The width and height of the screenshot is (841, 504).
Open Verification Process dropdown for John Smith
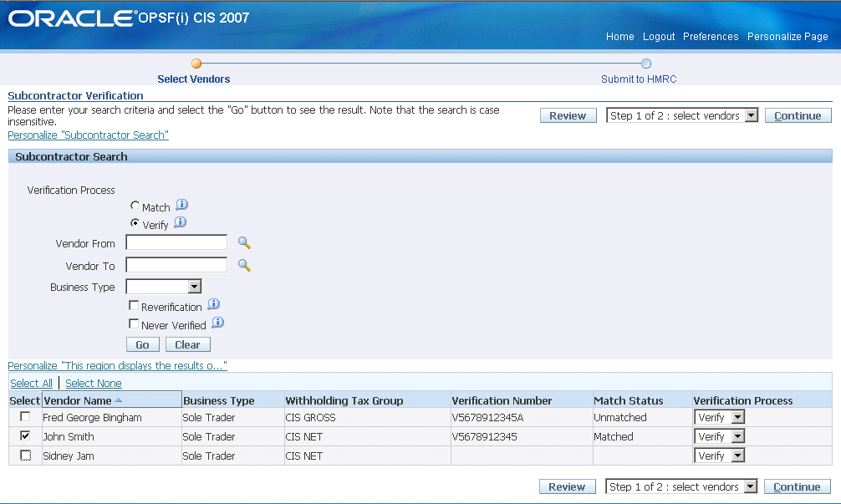coord(719,436)
